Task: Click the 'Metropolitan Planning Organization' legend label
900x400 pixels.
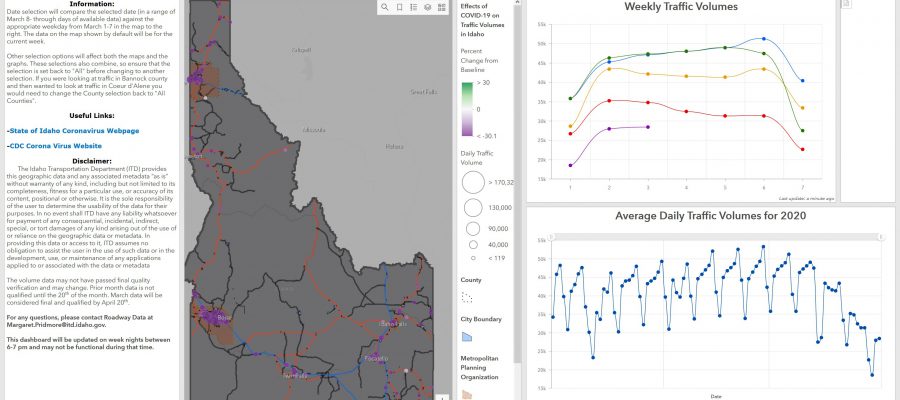Action: (480, 368)
